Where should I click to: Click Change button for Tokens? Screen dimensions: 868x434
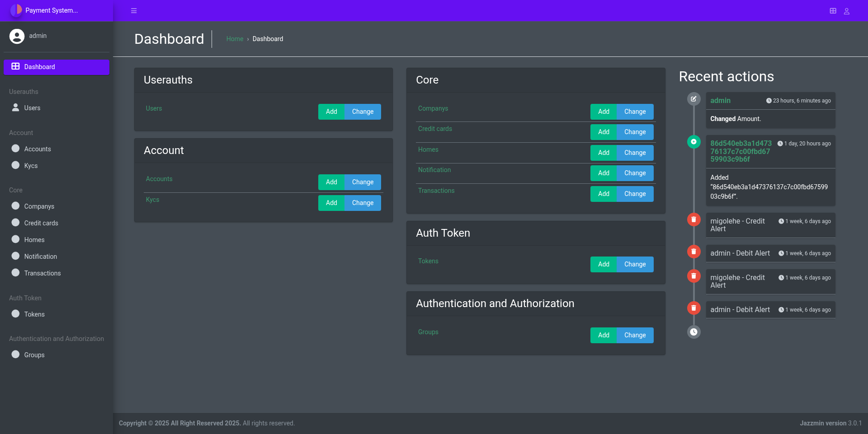coord(635,264)
